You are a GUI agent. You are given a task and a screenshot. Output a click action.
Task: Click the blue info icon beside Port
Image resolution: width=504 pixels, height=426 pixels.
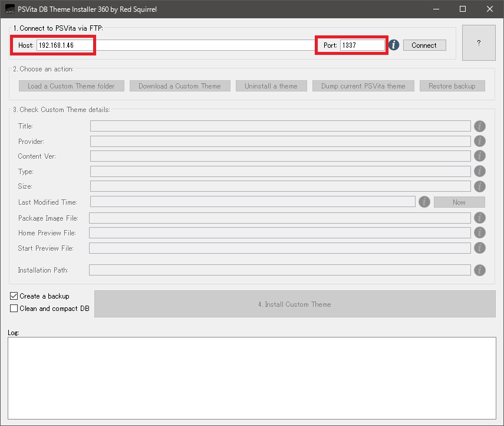pyautogui.click(x=394, y=45)
